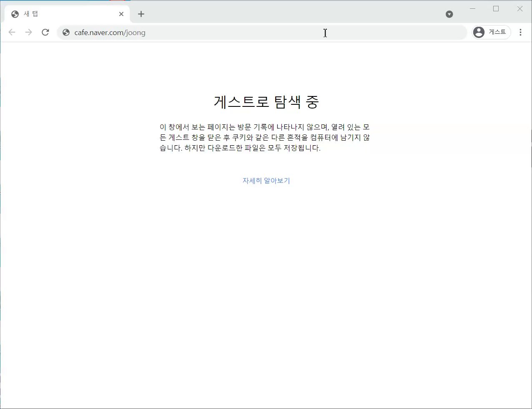532x409 pixels.
Task: Open the Chrome three-dot menu
Action: [520, 32]
